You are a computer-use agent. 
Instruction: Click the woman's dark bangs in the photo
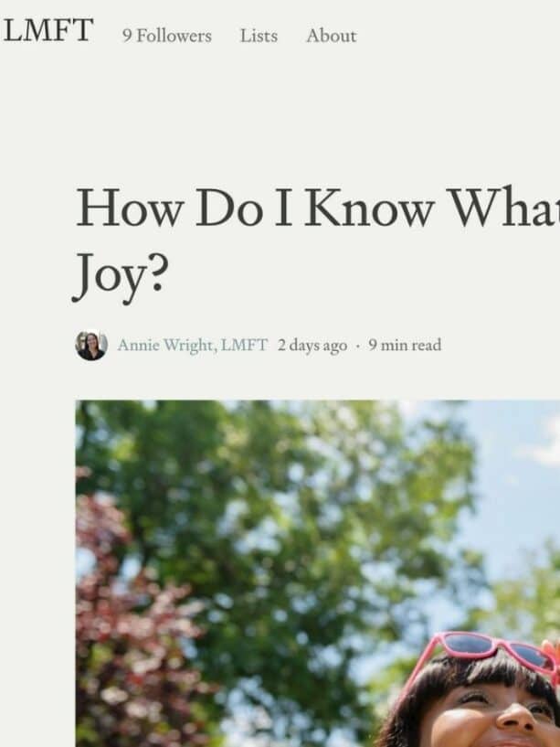[476, 677]
